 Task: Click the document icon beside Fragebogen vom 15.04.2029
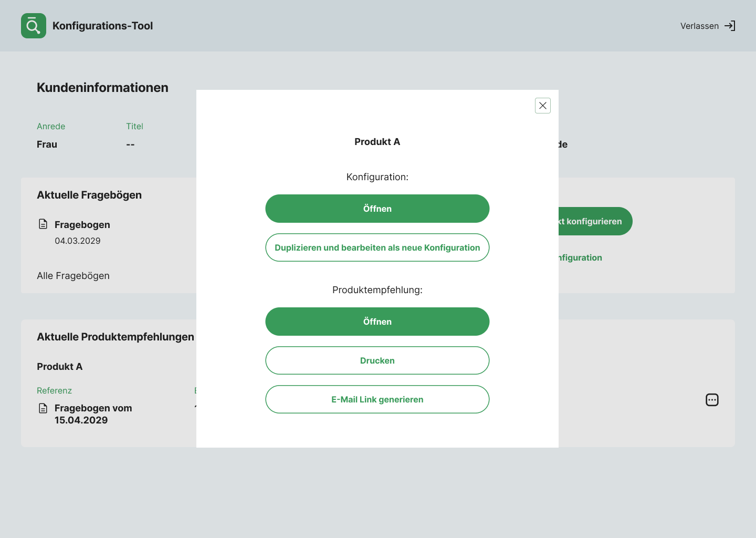43,408
